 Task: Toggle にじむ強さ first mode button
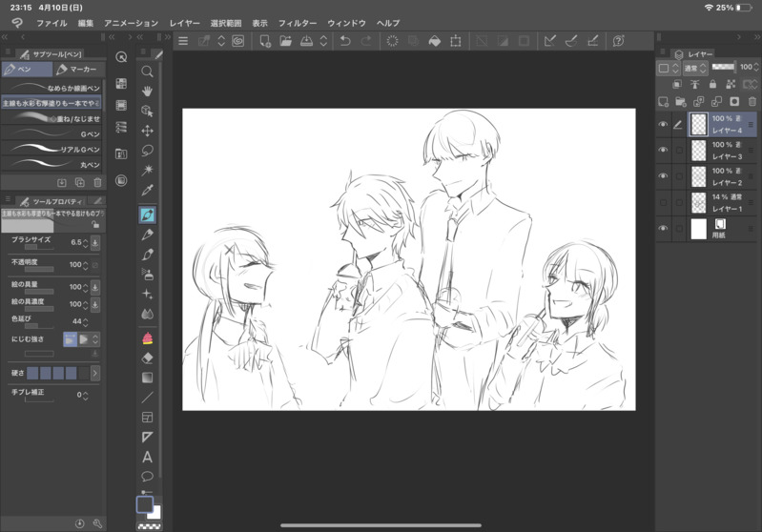70,339
